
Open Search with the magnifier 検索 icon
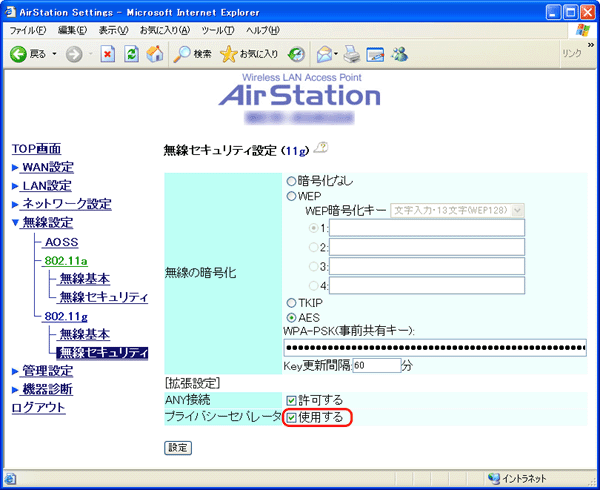click(x=192, y=54)
